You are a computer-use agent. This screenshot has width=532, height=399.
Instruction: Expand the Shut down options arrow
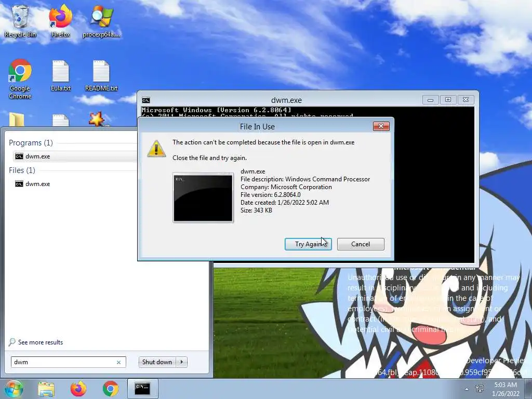(182, 362)
